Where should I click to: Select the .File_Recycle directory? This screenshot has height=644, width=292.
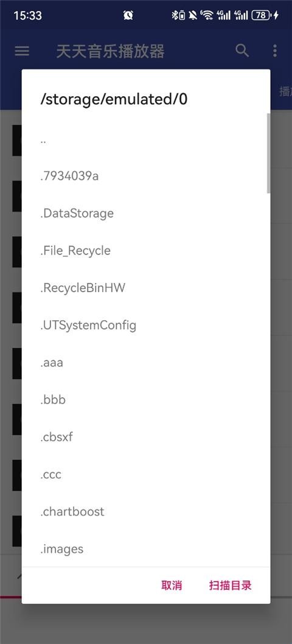pos(145,251)
